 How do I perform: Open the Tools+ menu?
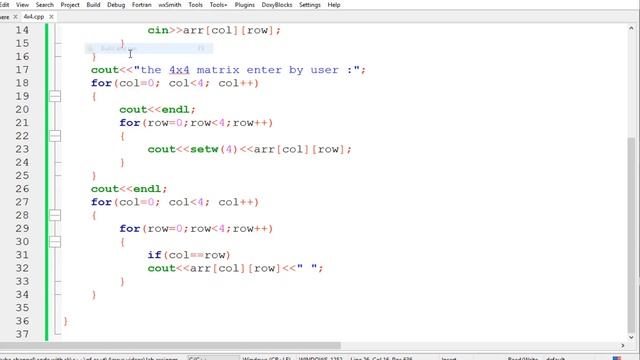click(x=218, y=5)
